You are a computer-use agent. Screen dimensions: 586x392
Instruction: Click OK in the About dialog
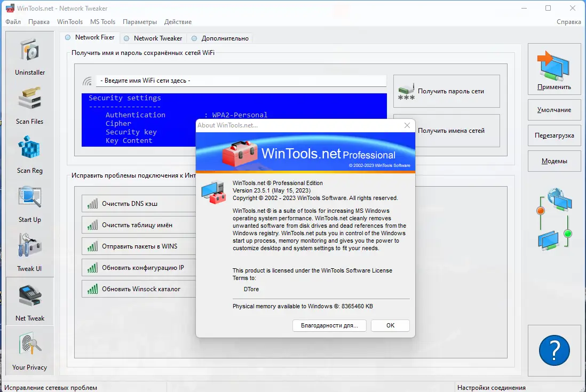point(390,325)
